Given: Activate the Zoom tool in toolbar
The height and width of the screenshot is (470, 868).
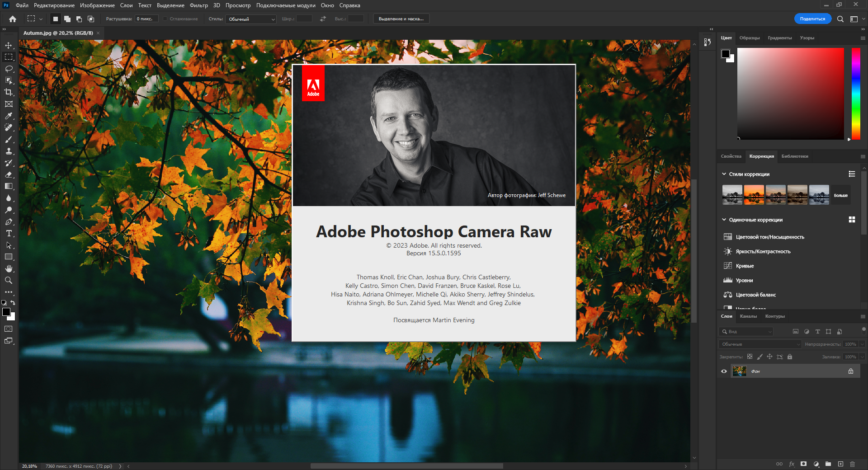Looking at the screenshot, I should point(9,280).
